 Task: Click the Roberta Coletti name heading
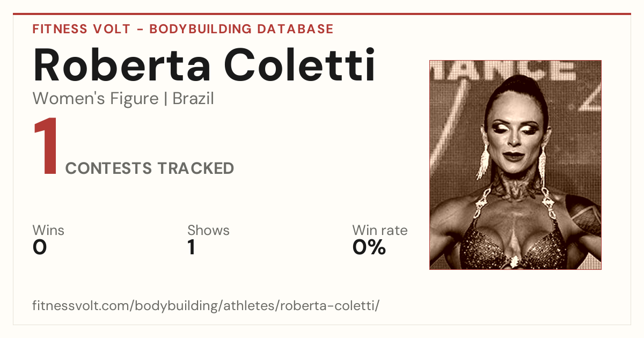[x=204, y=65]
